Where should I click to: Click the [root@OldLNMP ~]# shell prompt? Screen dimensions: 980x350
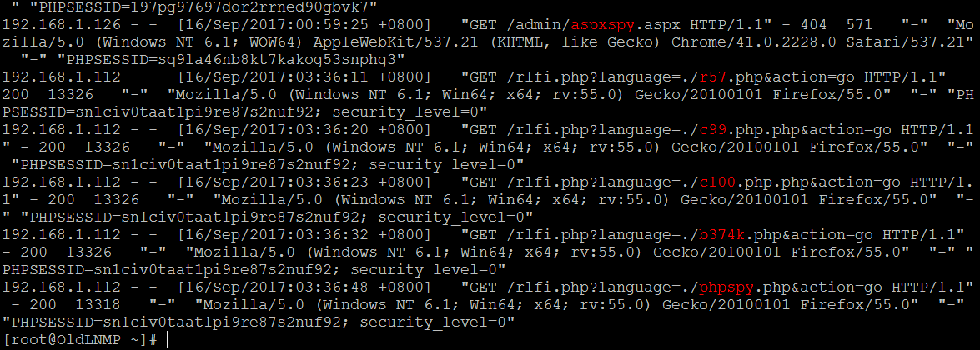click(82, 339)
